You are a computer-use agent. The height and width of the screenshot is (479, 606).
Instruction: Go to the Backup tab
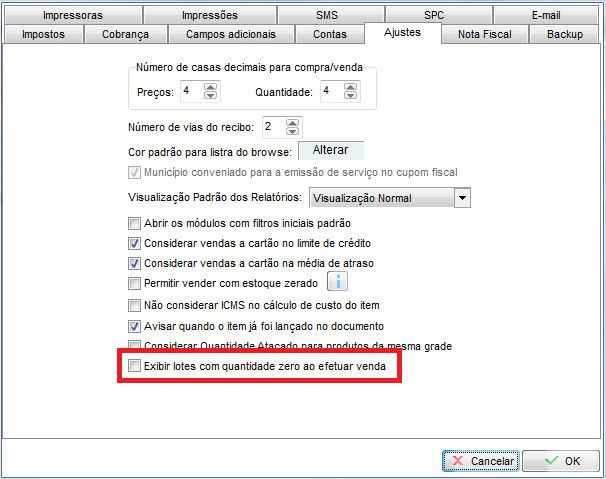click(x=563, y=33)
